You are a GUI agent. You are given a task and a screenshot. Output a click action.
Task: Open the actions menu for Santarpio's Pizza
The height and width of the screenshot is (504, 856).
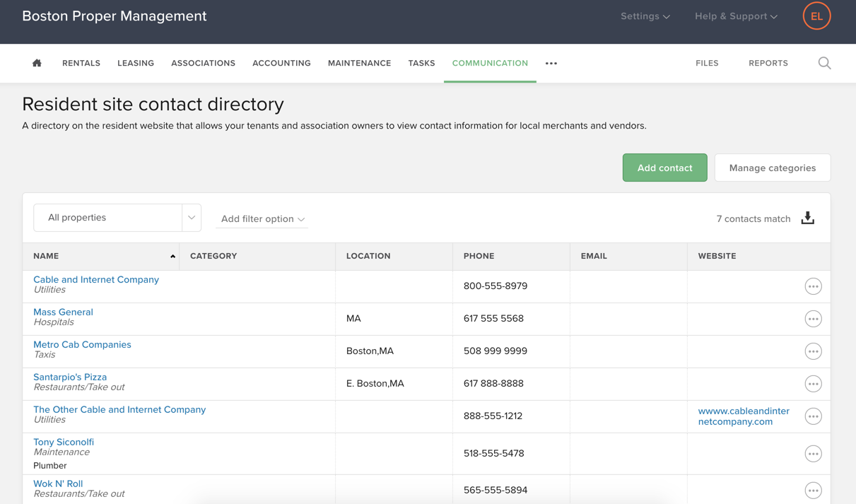[813, 384]
